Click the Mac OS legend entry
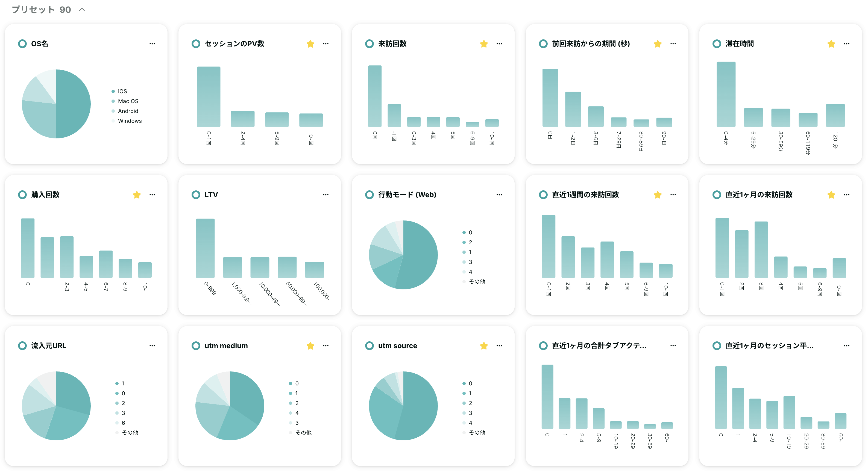 tap(125, 101)
